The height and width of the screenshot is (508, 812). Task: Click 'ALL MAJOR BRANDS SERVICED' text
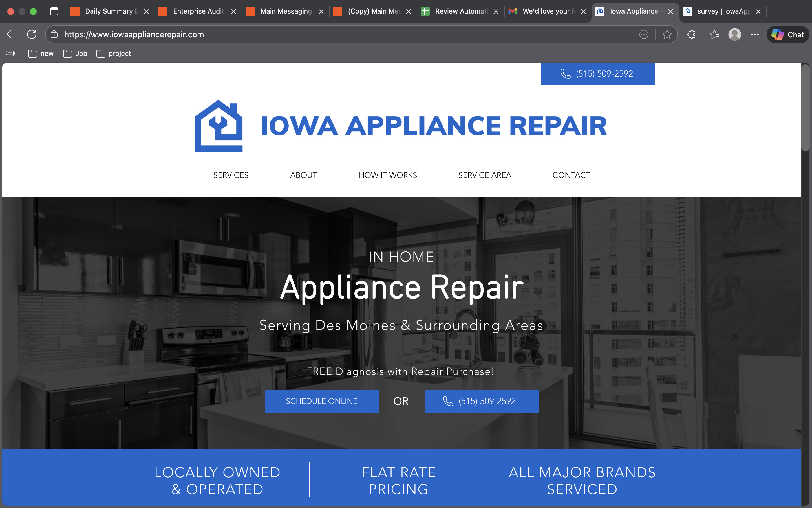click(582, 481)
